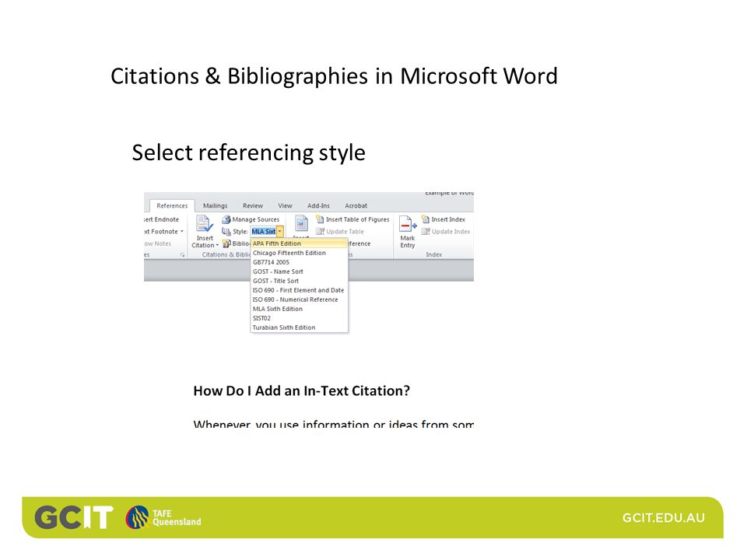The width and height of the screenshot is (747, 560).
Task: Select Chicago Fifteenth Edition style
Action: click(x=299, y=253)
